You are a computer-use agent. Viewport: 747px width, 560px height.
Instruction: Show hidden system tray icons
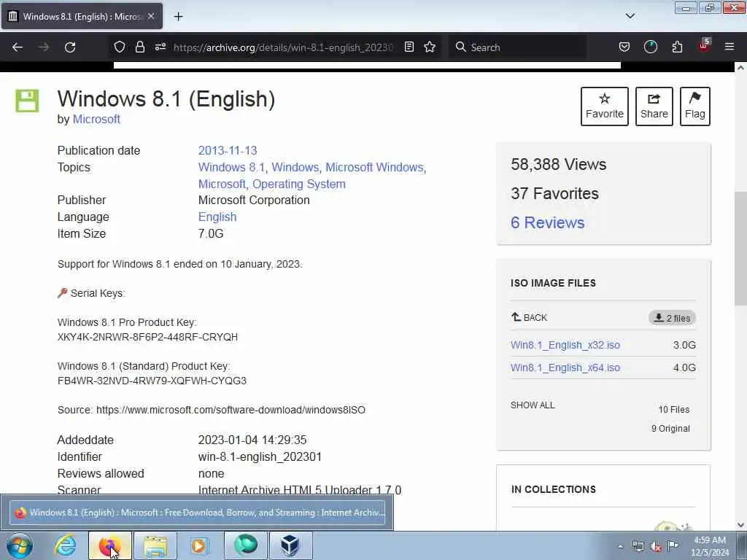[620, 546]
